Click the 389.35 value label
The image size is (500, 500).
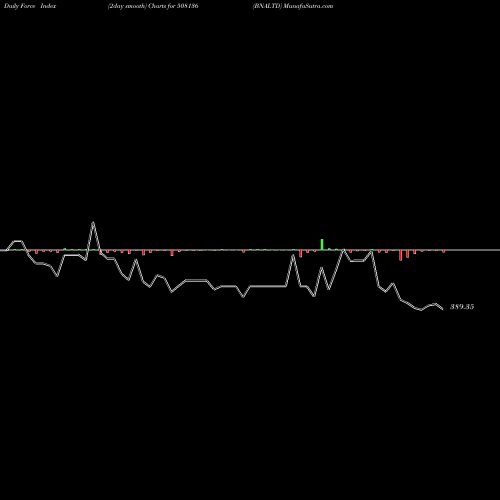click(462, 307)
